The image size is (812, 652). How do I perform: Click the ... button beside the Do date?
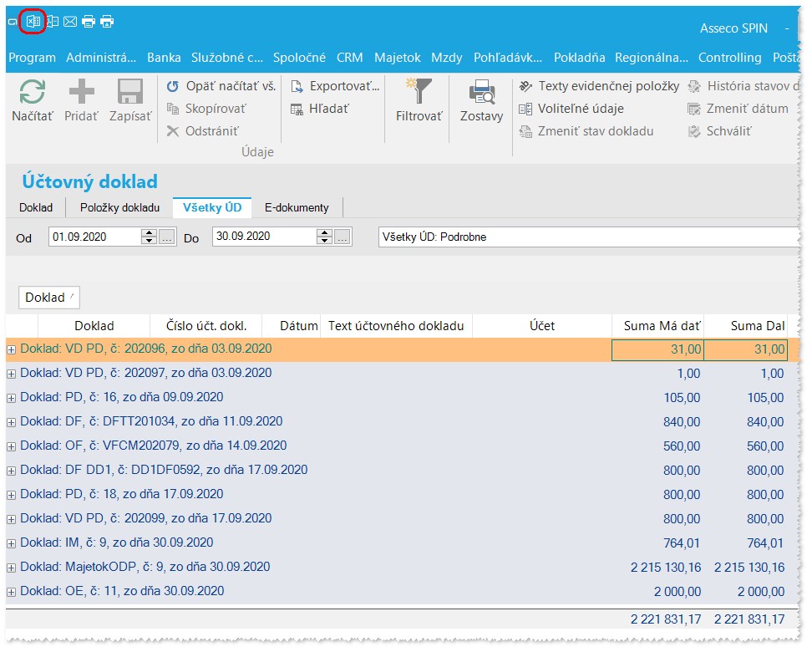(x=343, y=237)
